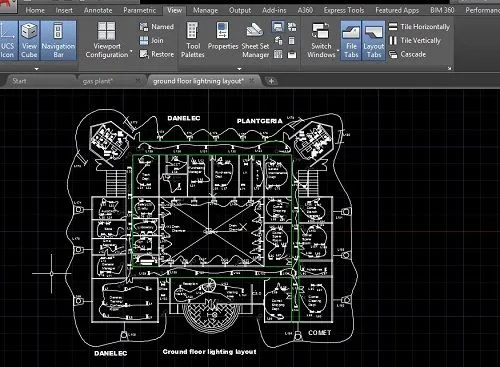Select the View ribbon tab
Viewport: 500px width, 367px height.
pyautogui.click(x=175, y=10)
